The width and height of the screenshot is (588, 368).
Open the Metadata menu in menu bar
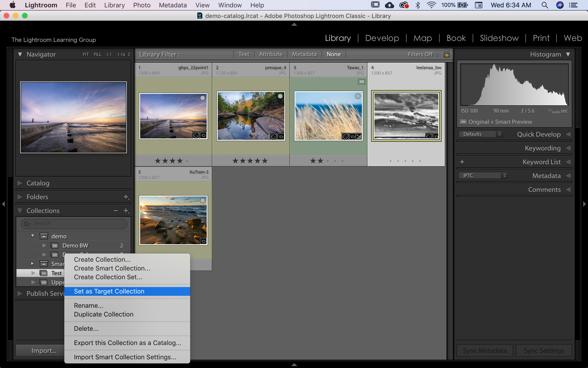173,5
